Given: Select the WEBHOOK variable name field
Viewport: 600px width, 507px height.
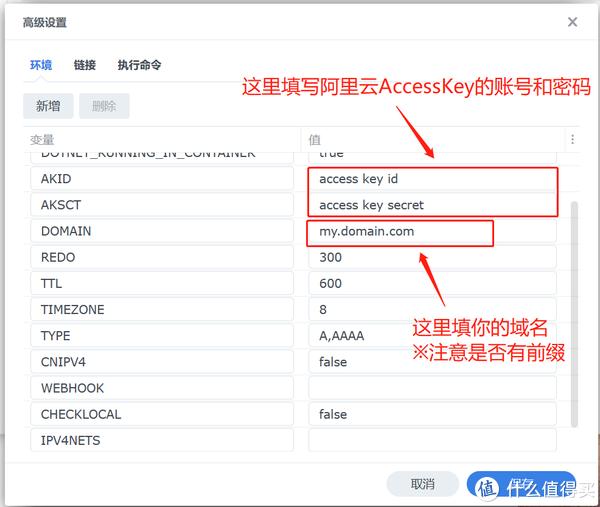Looking at the screenshot, I should pyautogui.click(x=162, y=388).
